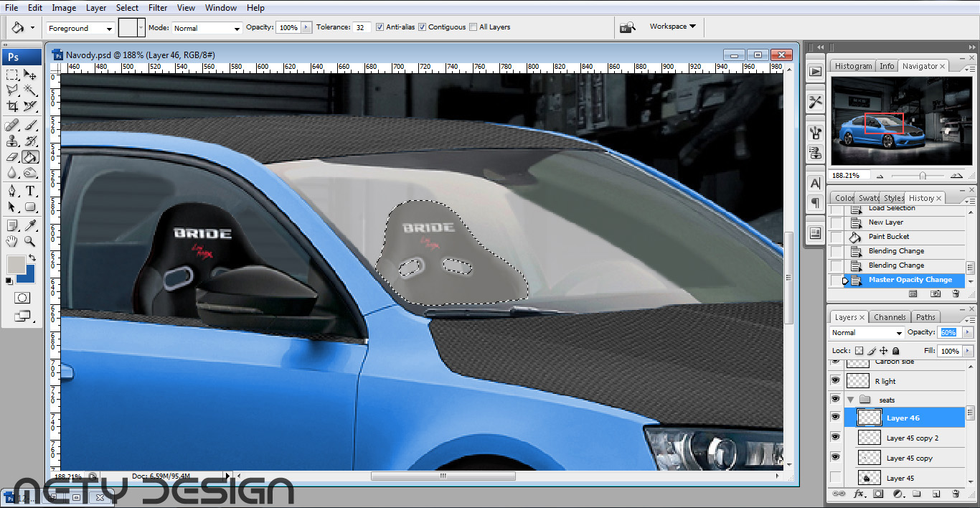Switch to the Channels tab

pyautogui.click(x=890, y=317)
